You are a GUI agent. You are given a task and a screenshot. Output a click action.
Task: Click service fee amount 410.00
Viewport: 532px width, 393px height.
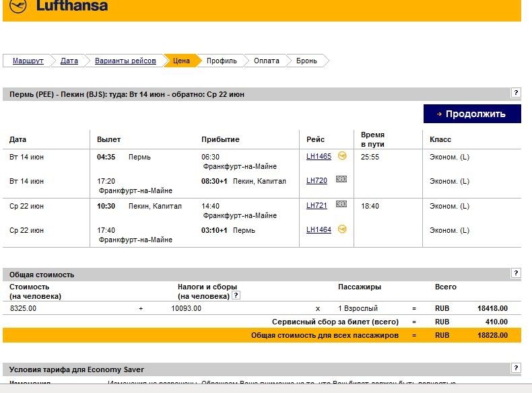[x=496, y=322]
